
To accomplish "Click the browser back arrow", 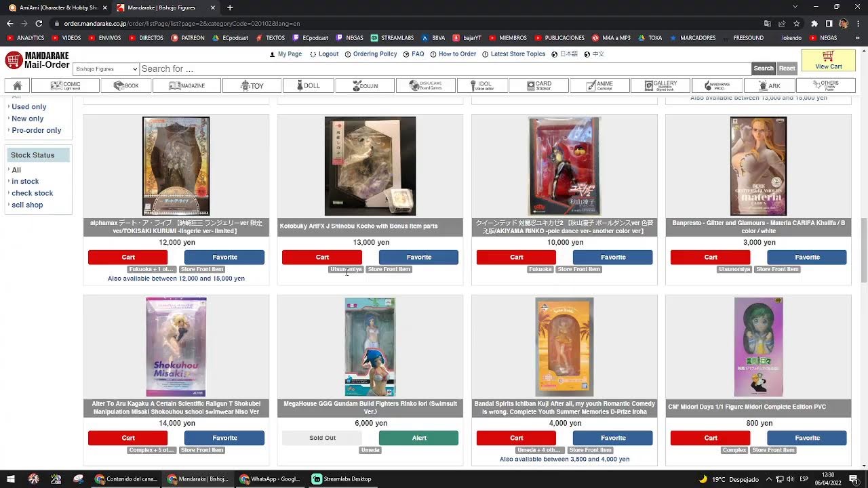I will [9, 23].
